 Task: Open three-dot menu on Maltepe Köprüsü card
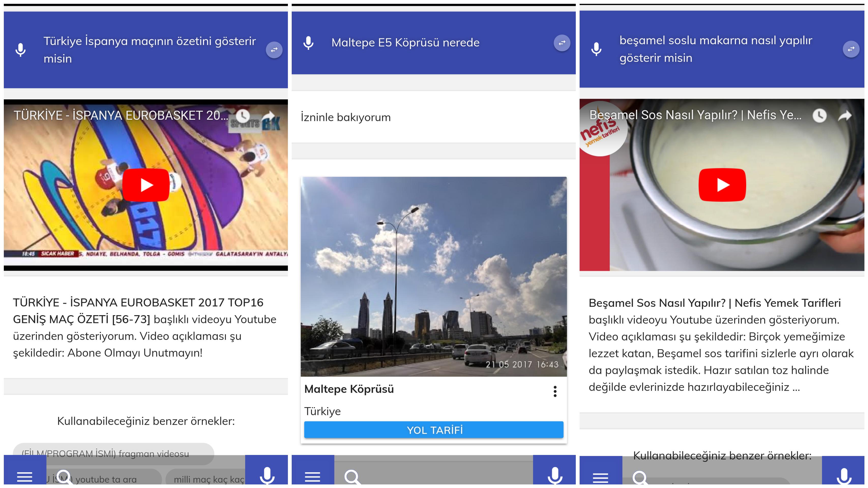(x=555, y=391)
